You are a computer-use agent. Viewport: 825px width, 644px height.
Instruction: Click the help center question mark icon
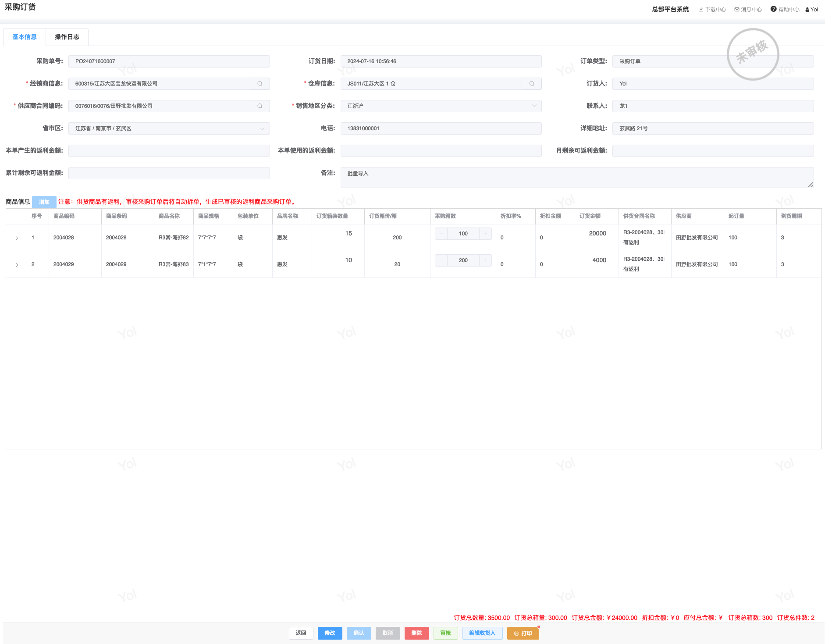[x=774, y=9]
